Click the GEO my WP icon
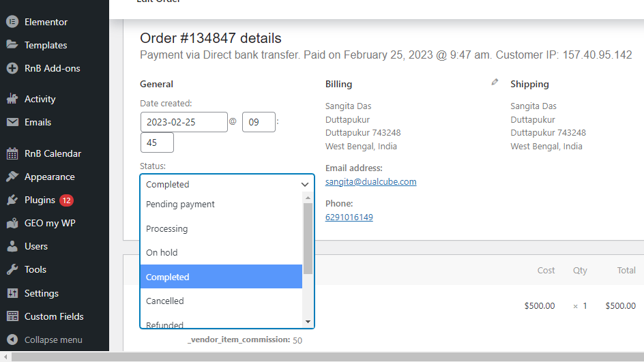Viewport: 644px width, 362px height. coord(12,223)
